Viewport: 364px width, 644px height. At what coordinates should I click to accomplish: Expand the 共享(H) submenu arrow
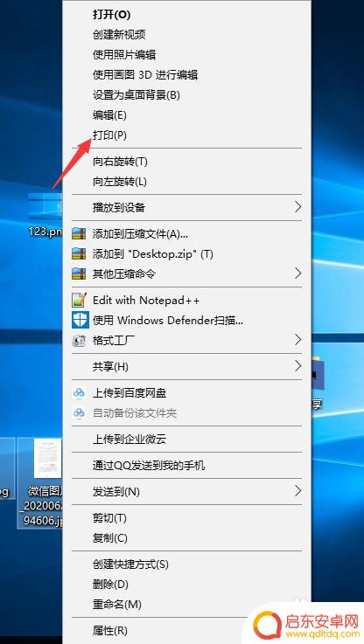pos(298,365)
